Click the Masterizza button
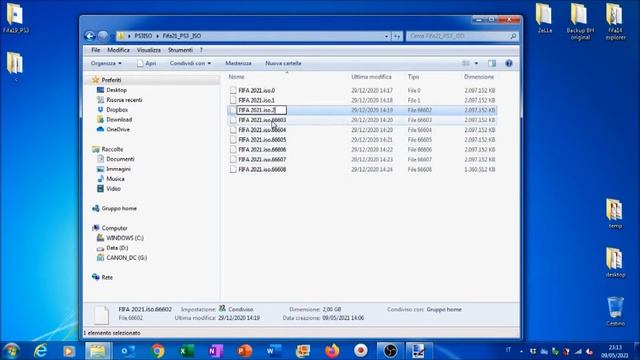This screenshot has height=360, width=640. pyautogui.click(x=238, y=63)
